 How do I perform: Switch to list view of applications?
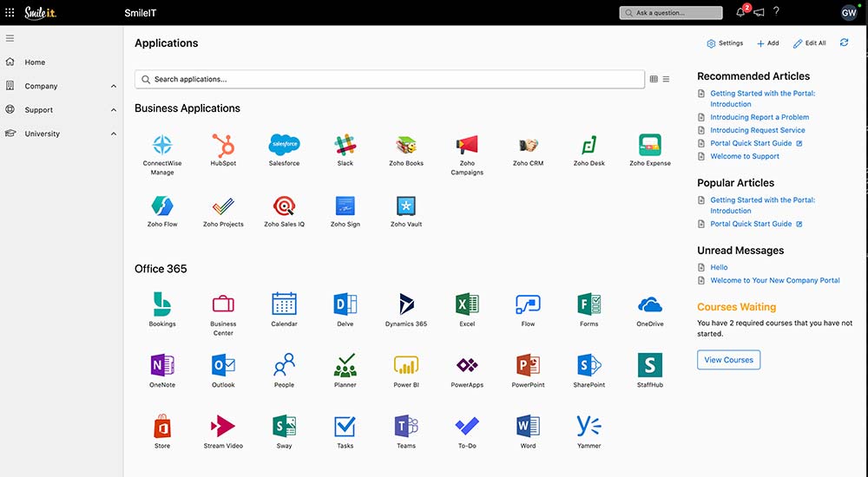666,79
